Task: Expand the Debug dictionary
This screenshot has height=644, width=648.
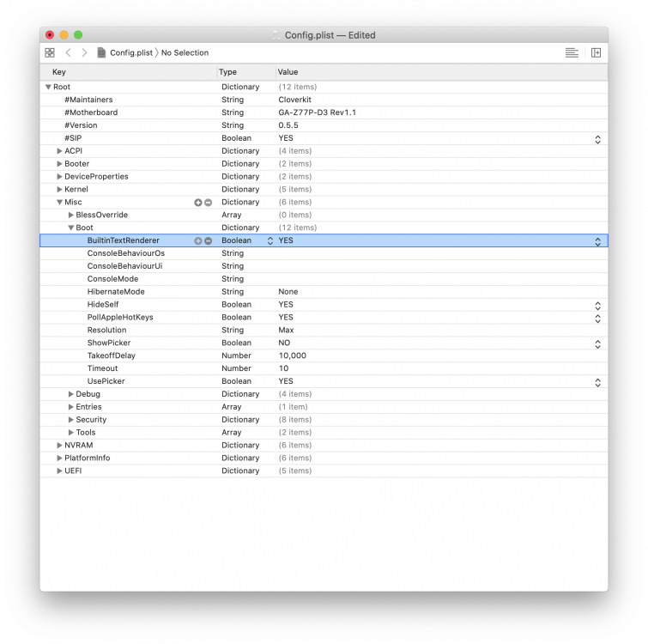Action: (71, 394)
